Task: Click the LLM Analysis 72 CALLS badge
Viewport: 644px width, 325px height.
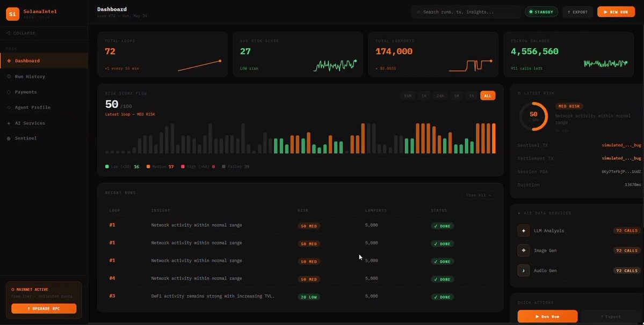Action: 627,231
